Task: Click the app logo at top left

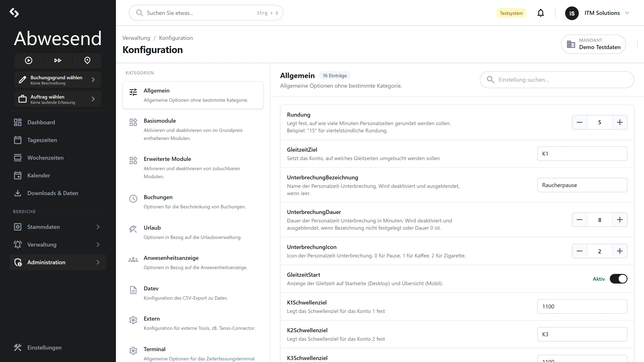Action: point(14,12)
